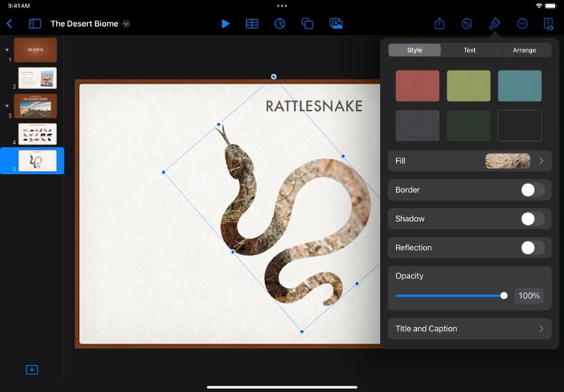The width and height of the screenshot is (564, 392).
Task: Toggle the slide navigator sidebar
Action: (x=35, y=24)
